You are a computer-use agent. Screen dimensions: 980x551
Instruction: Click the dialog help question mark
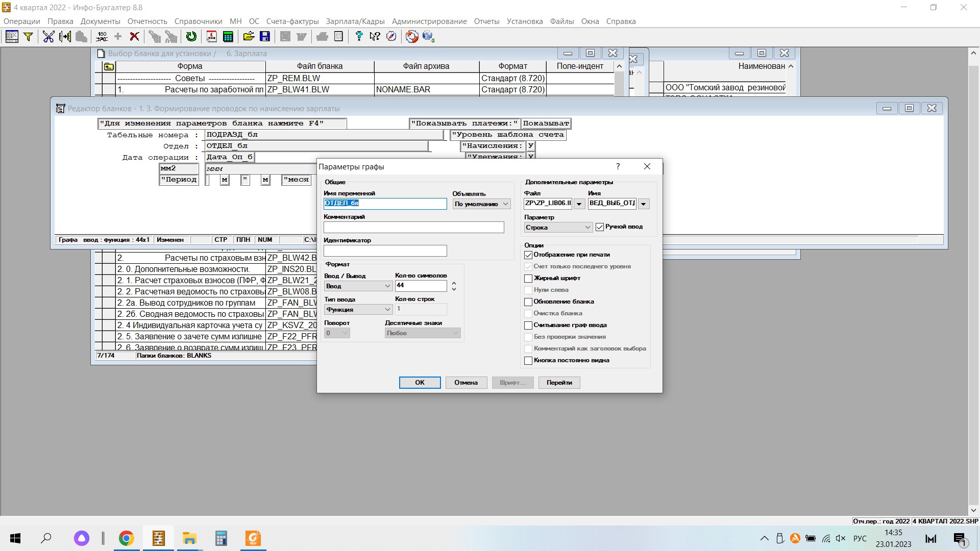tap(618, 166)
